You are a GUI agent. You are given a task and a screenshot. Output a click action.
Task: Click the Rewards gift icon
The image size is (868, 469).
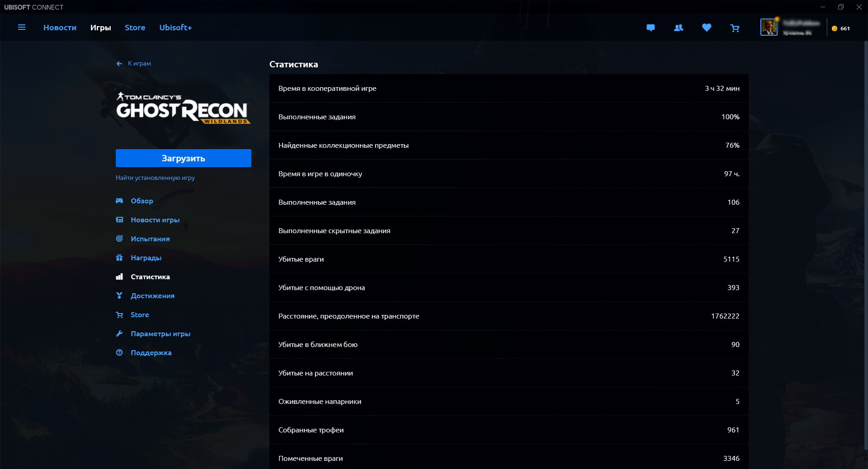[119, 258]
